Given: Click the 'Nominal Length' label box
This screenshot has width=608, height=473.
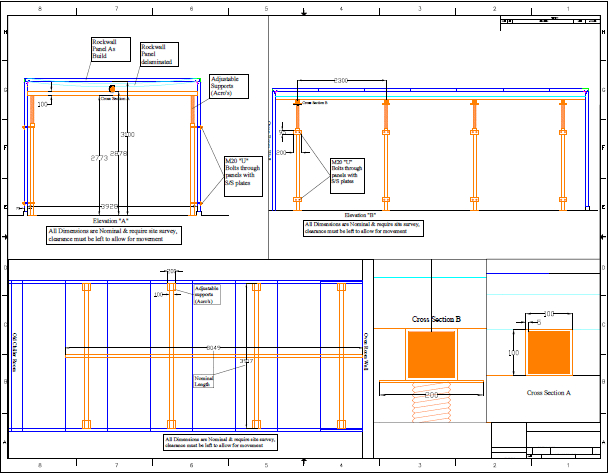Looking at the screenshot, I should pos(204,381).
